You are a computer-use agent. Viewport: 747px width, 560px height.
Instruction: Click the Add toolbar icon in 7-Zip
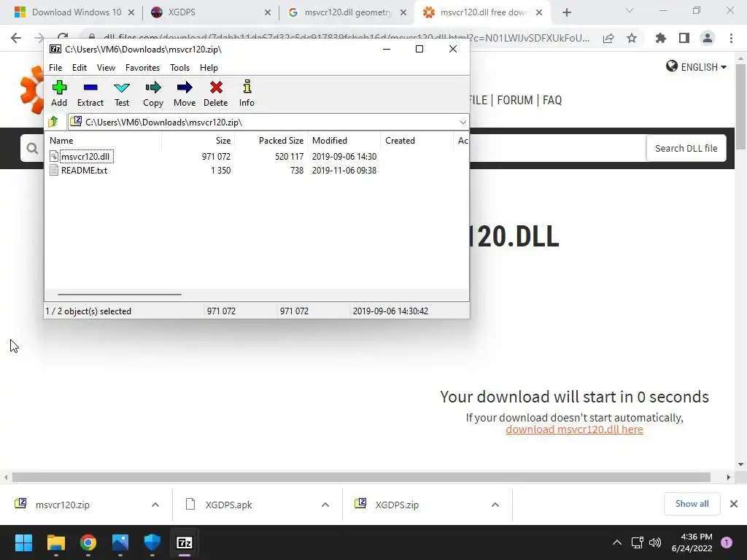[59, 94]
